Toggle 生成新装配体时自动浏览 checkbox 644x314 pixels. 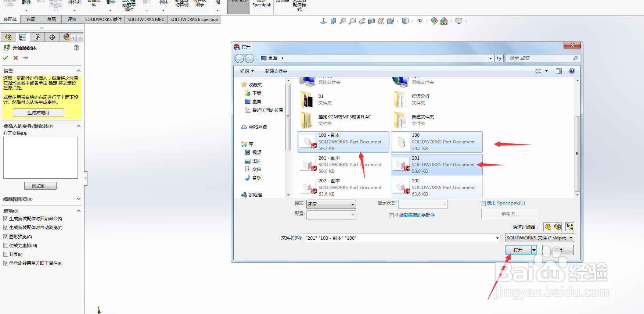[x=6, y=228]
